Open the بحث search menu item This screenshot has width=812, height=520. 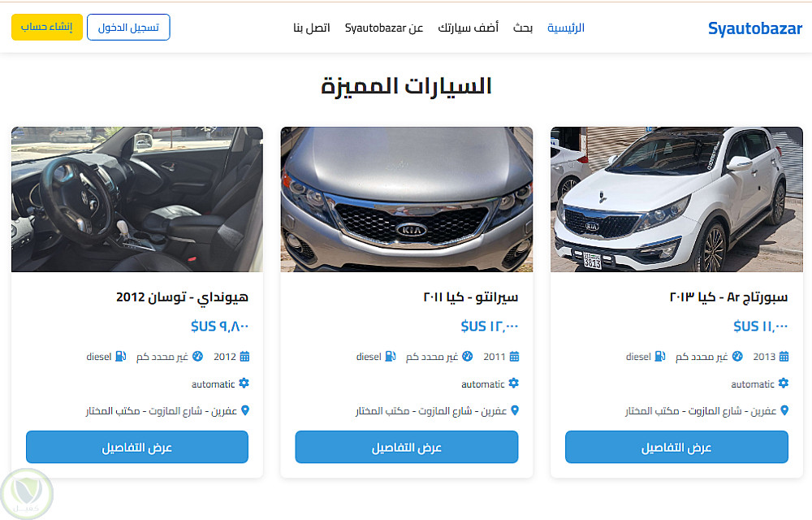point(522,28)
